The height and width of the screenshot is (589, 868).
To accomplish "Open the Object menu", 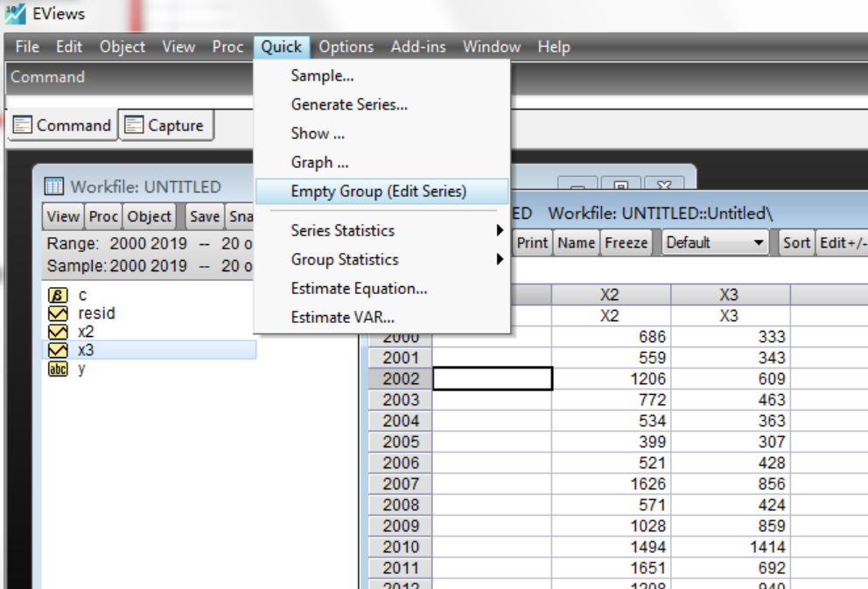I will click(122, 47).
